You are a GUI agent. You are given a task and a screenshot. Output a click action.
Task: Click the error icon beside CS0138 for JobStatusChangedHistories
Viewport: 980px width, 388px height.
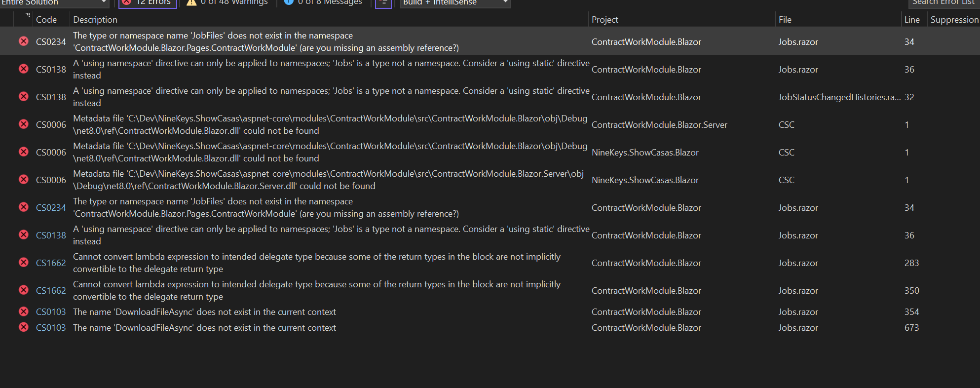click(23, 97)
